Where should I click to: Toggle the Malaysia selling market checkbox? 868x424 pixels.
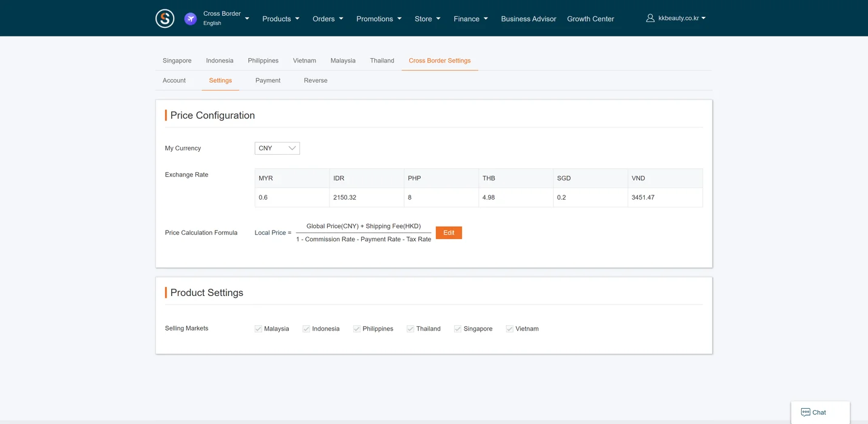point(259,329)
